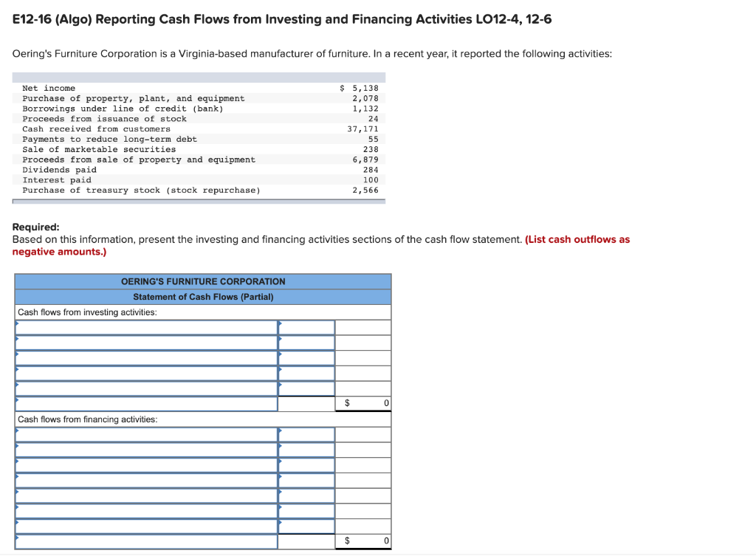Image resolution: width=756 pixels, height=556 pixels.
Task: Open second financing activities description dropdown
Action: click(x=146, y=450)
